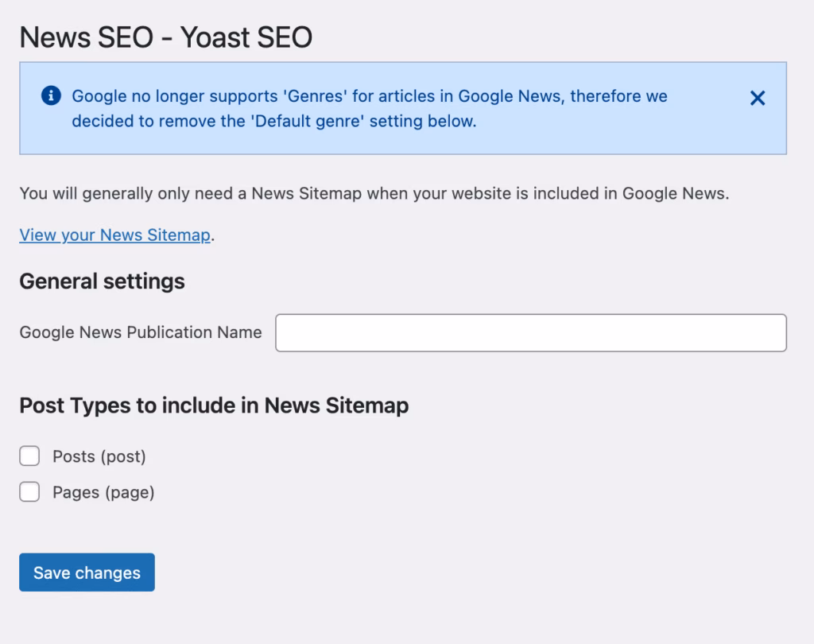Viewport: 814px width, 644px height.
Task: Select the News SEO page heading
Action: coord(166,37)
